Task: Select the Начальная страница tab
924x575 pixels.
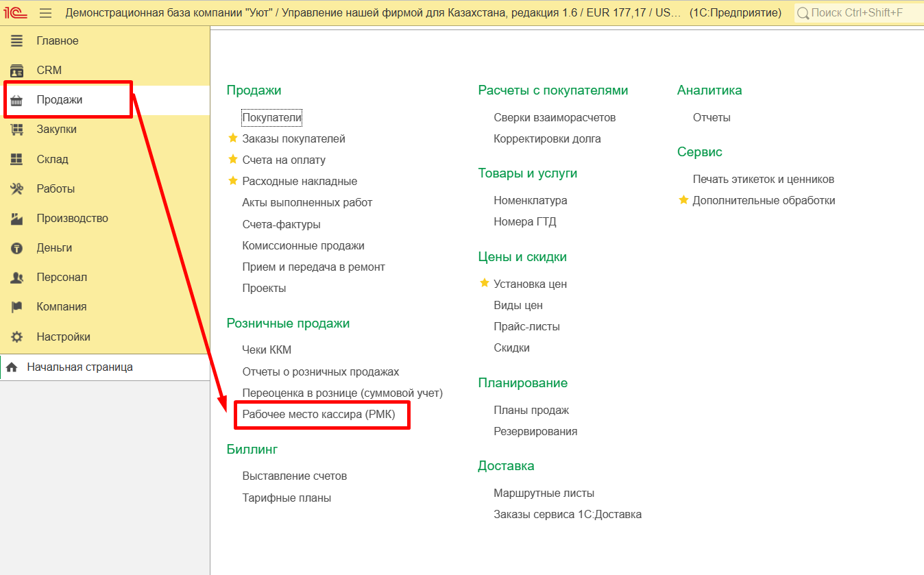Action: (105, 367)
